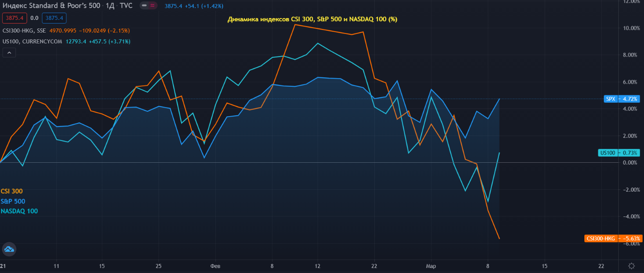Click the cyan NASDAQ 100 text label
This screenshot has height=273, width=644.
[x=19, y=211]
